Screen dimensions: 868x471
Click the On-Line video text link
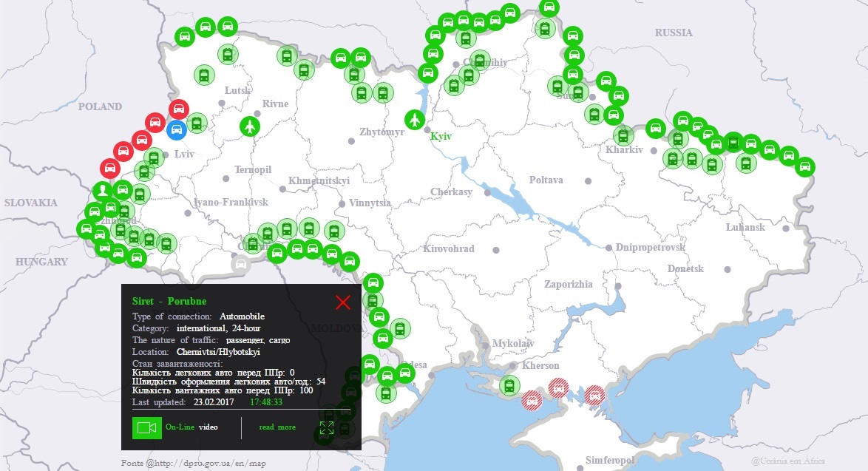(x=191, y=427)
